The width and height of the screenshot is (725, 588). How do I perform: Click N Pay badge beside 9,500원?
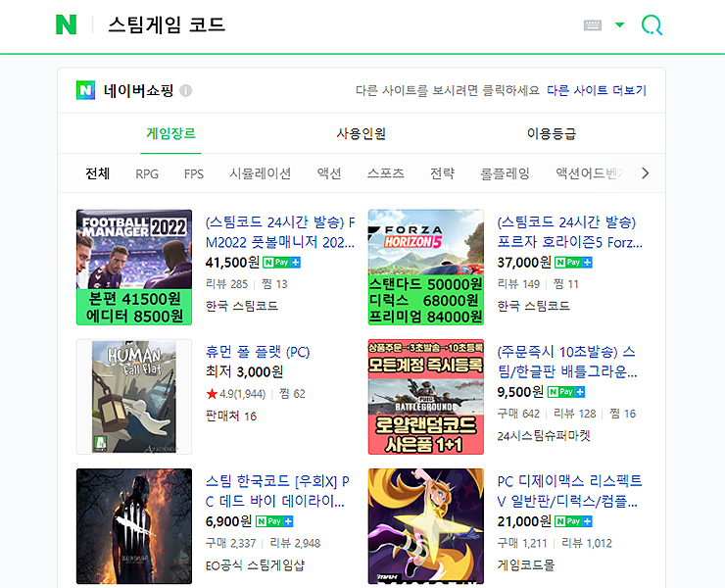pos(566,392)
